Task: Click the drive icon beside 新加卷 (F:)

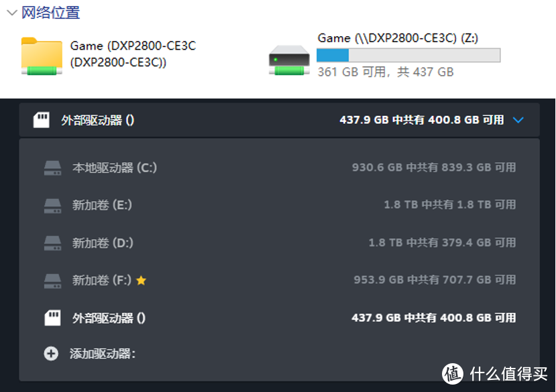Action: click(52, 280)
